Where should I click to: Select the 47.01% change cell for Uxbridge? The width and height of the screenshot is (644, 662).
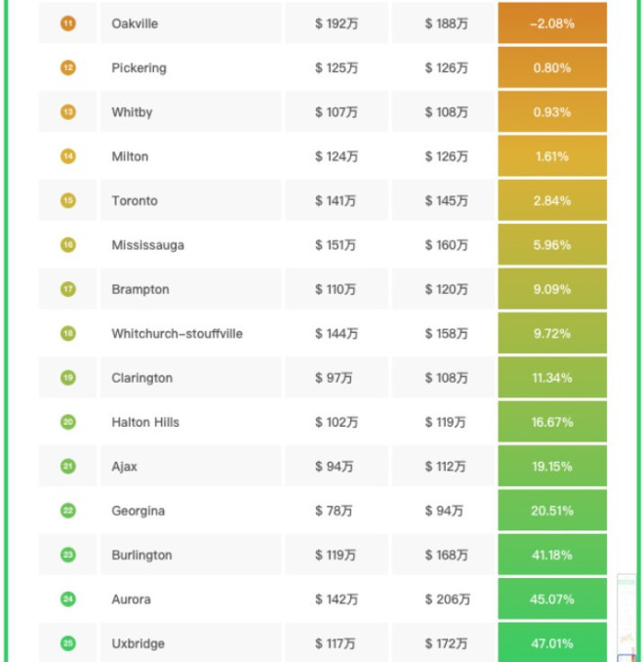pyautogui.click(x=552, y=643)
